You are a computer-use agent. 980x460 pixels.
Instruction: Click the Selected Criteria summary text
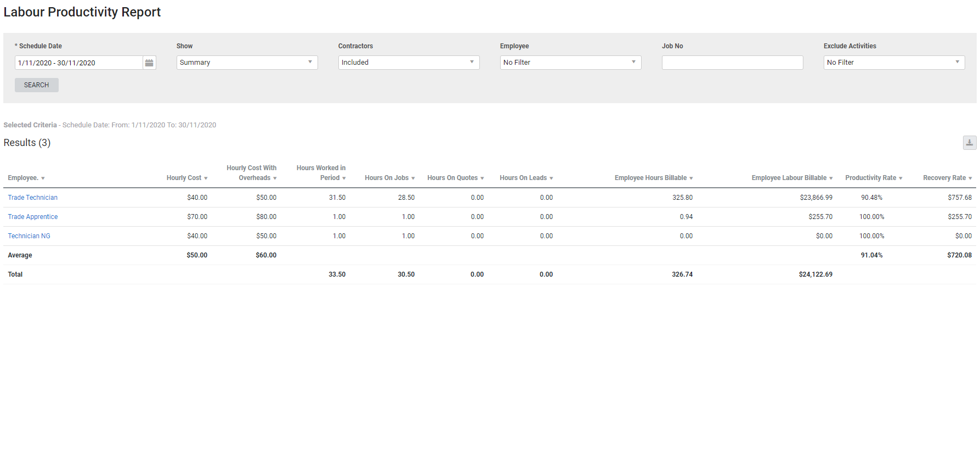point(110,125)
